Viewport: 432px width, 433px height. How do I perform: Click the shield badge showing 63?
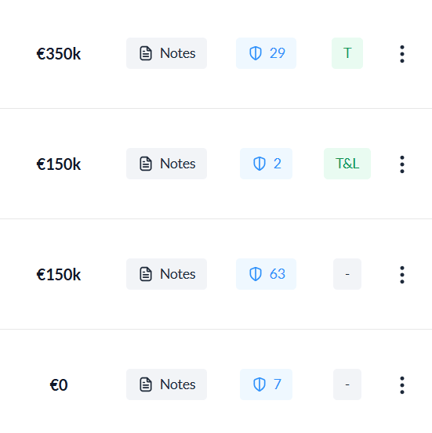tap(266, 274)
